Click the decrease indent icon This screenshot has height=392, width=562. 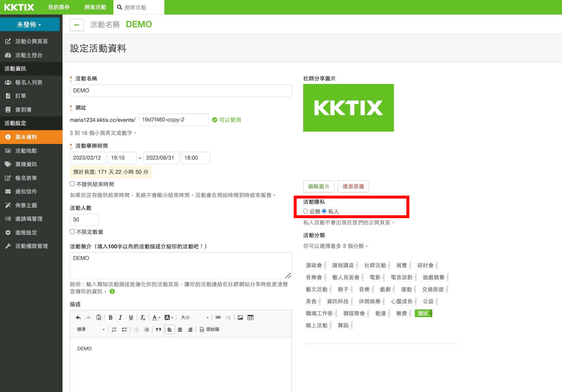coord(136,329)
